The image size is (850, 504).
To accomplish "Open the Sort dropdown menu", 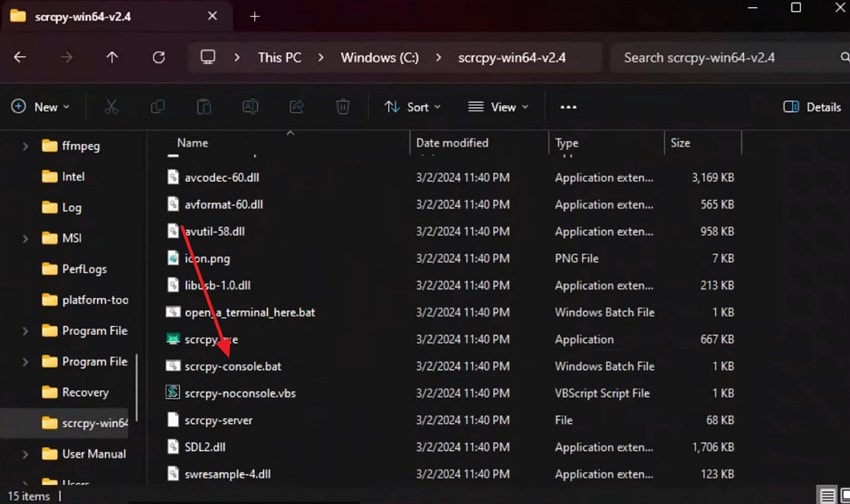I will 413,107.
